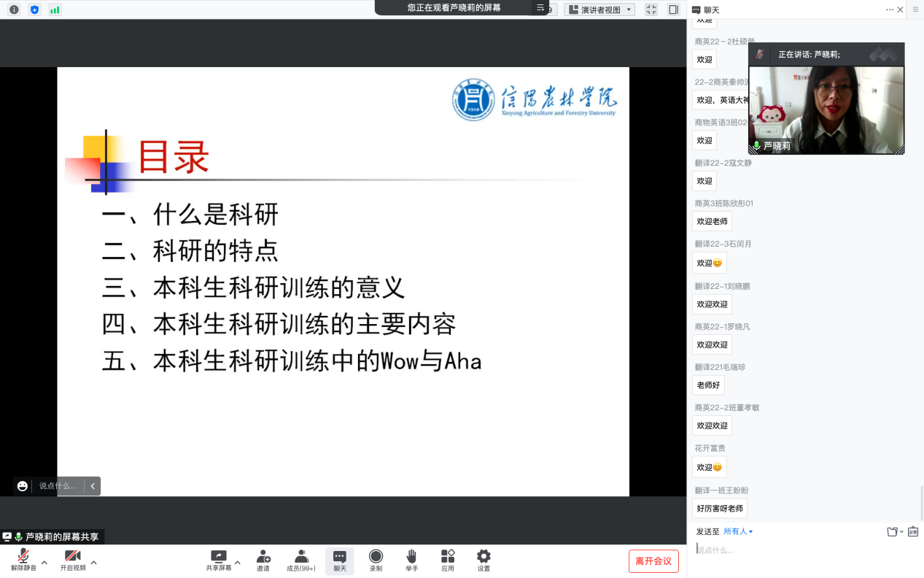The width and height of the screenshot is (924, 578).
Task: Open the 演讲者视图 view dropdown
Action: click(599, 9)
